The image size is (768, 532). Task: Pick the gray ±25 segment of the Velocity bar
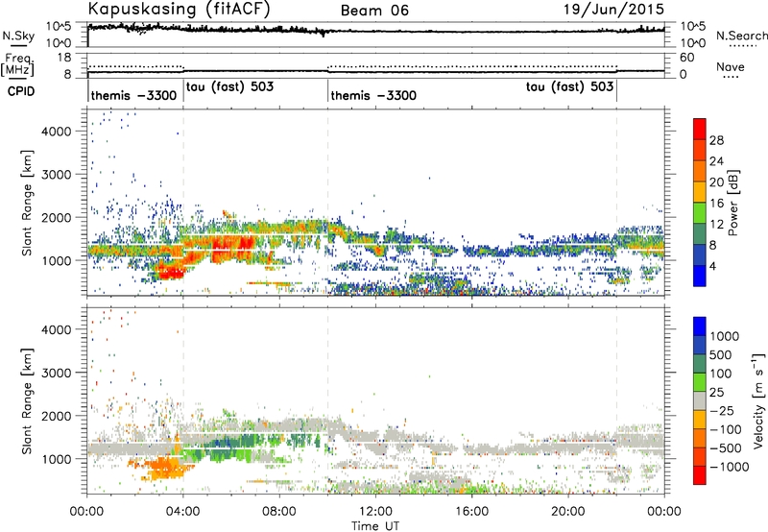(700, 400)
